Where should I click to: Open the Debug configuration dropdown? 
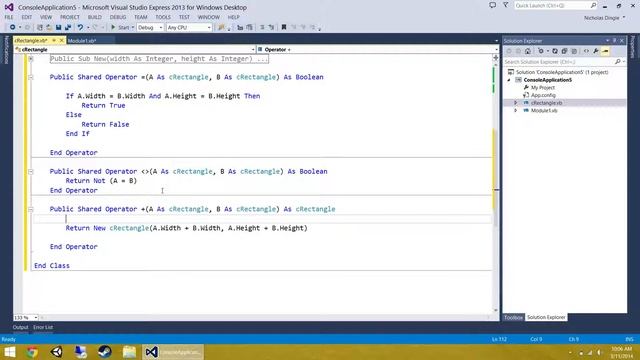click(150, 27)
